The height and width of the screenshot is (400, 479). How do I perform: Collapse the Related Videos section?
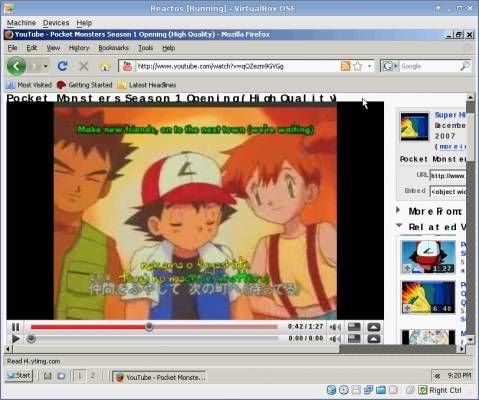(399, 226)
